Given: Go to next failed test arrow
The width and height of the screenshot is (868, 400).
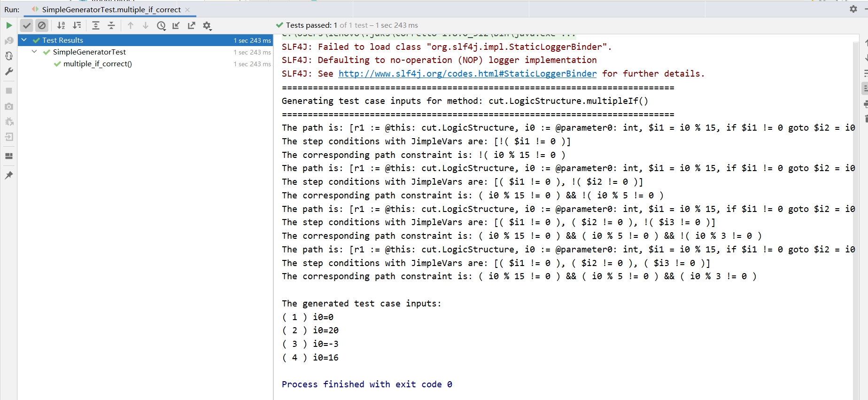Looking at the screenshot, I should tap(146, 25).
